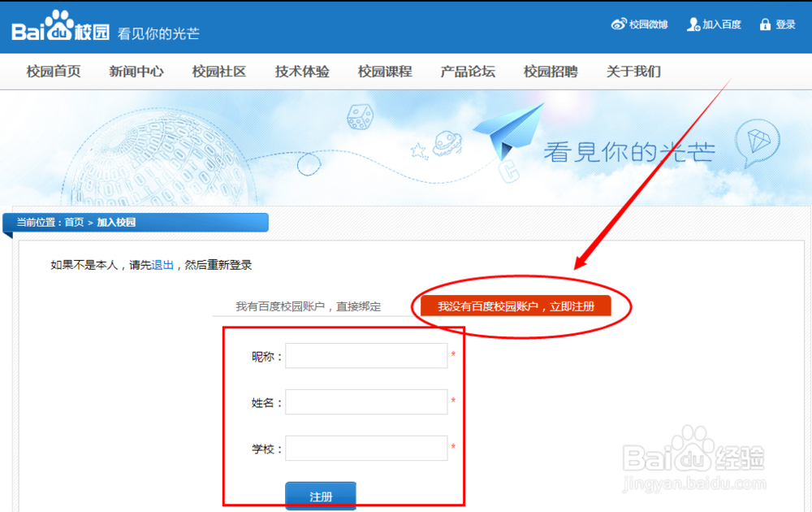
Task: Click 加入百度 in the header
Action: coord(721,24)
